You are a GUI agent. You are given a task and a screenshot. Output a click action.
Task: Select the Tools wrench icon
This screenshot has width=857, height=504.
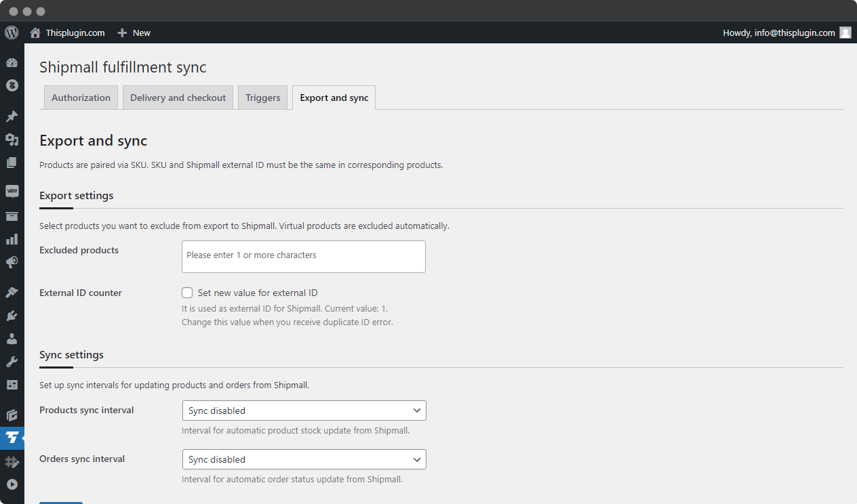tap(12, 361)
